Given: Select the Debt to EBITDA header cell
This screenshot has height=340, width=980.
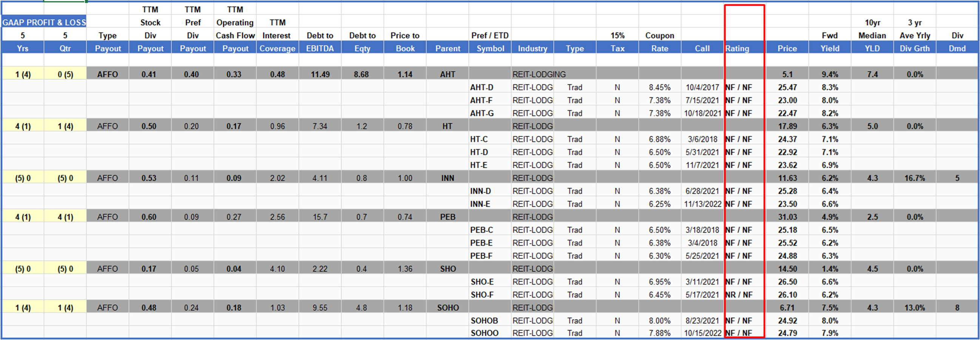Looking at the screenshot, I should pos(319,48).
